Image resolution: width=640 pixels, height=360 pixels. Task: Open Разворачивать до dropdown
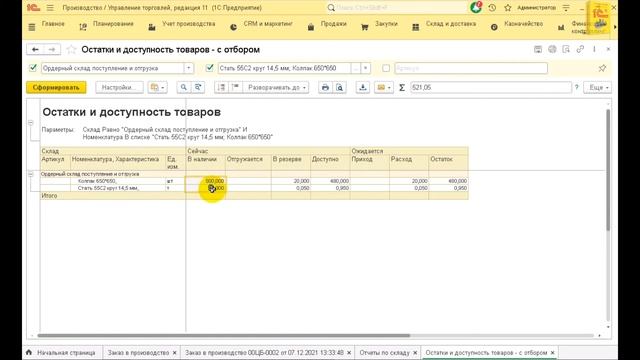[x=276, y=87]
